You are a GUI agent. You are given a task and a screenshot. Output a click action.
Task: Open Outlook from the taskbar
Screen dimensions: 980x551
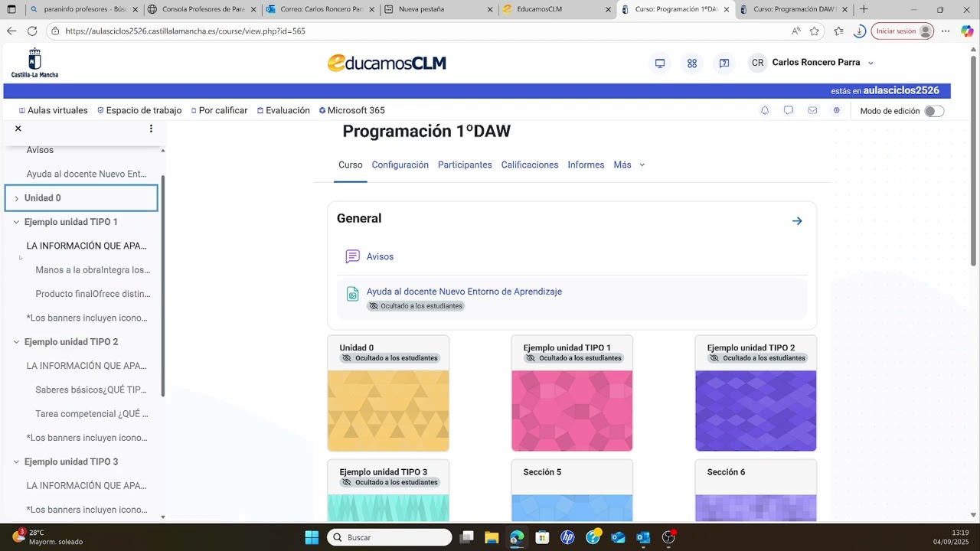pos(643,537)
